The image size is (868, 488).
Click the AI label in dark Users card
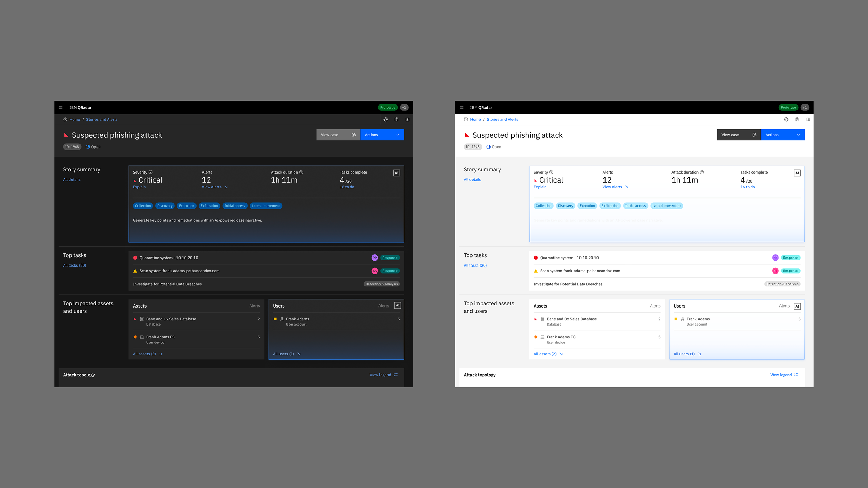tap(398, 305)
